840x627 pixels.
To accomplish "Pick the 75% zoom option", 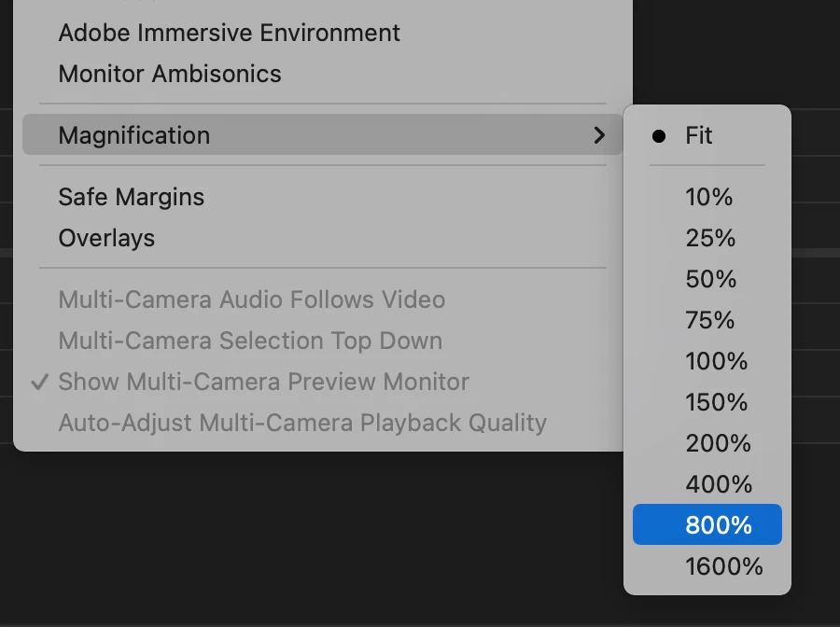I will click(x=710, y=320).
